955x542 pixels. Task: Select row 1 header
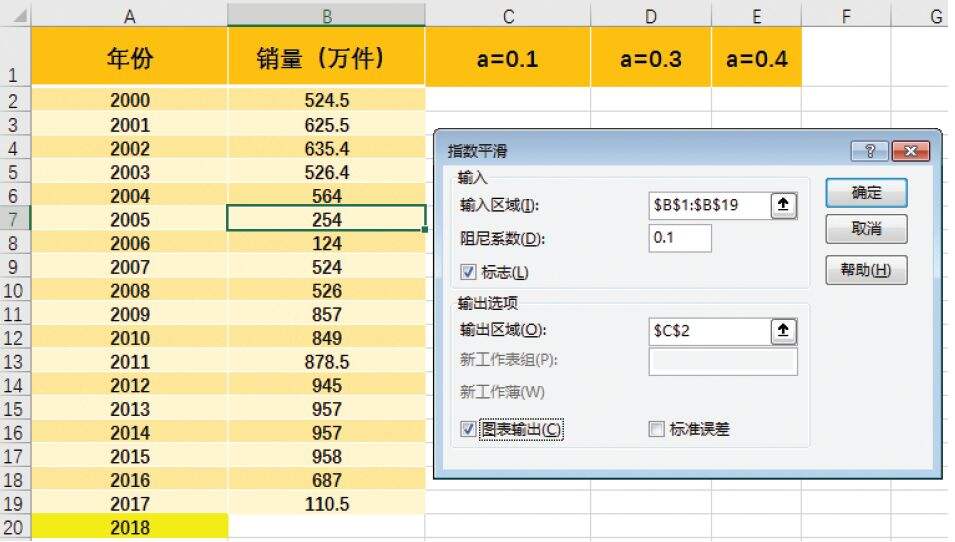pyautogui.click(x=15, y=57)
